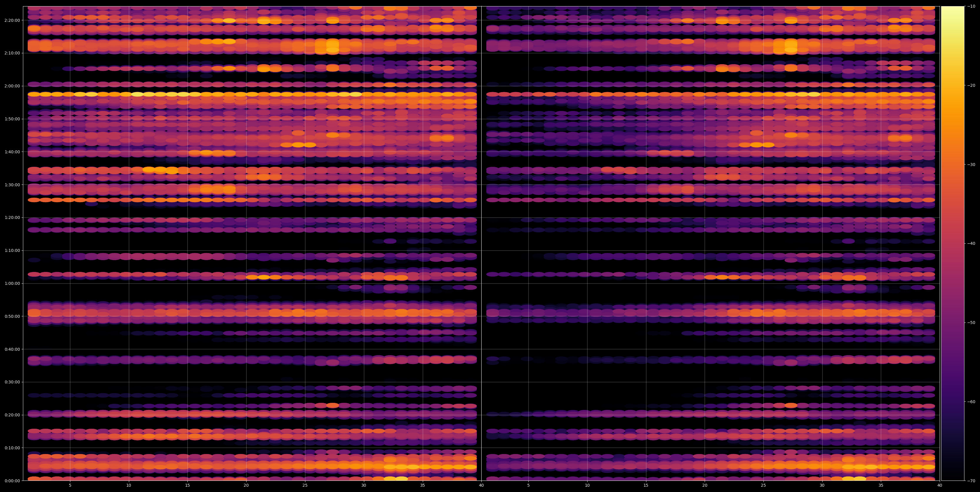Screen dimensions: 980x492
Task: Click the 1:30:00 y-axis tick label
Action: (x=12, y=184)
